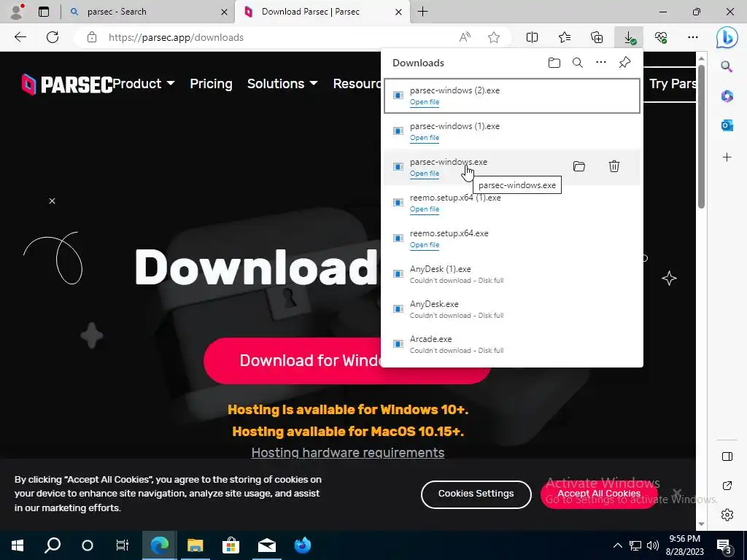Open Browser essentials heart icon
This screenshot has width=747, height=560.
pyautogui.click(x=661, y=37)
